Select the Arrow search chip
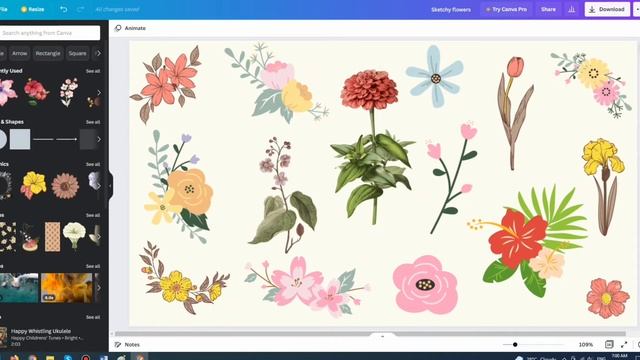Screen dimensions: 640x360 20,53
